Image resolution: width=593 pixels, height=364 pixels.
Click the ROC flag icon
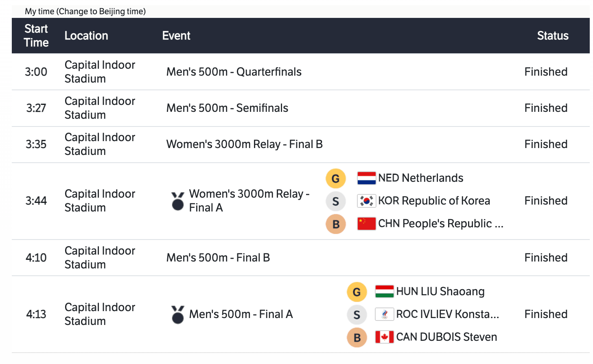[x=384, y=314]
